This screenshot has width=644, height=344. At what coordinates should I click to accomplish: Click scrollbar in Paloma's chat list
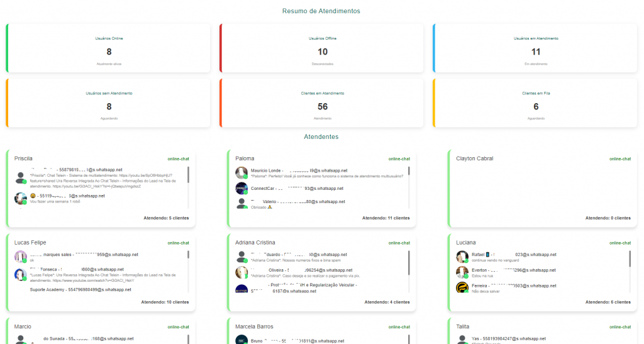(x=409, y=171)
